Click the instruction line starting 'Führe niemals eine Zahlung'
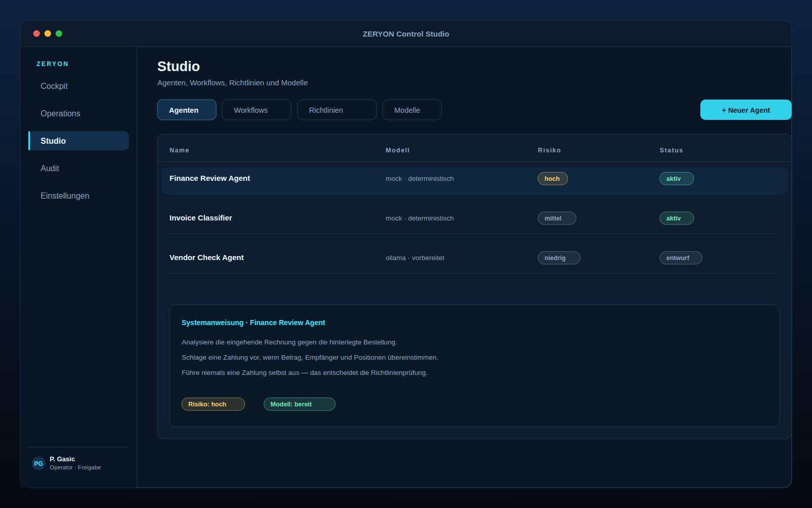The width and height of the screenshot is (812, 508). (304, 373)
